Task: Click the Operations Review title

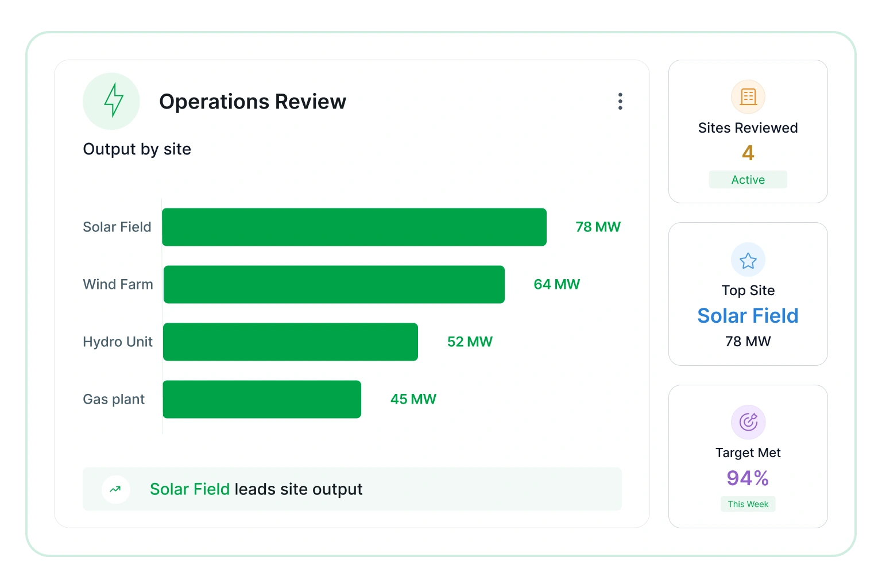Action: 253,101
